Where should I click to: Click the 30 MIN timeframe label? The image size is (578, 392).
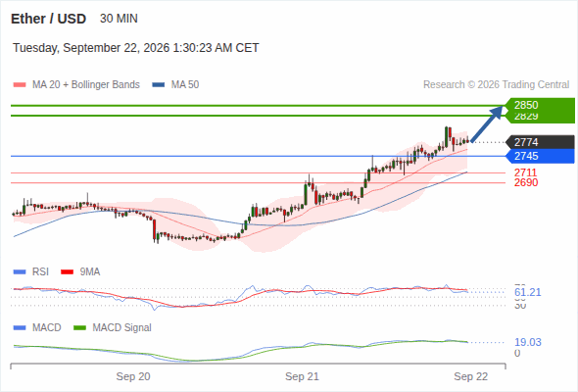click(119, 19)
